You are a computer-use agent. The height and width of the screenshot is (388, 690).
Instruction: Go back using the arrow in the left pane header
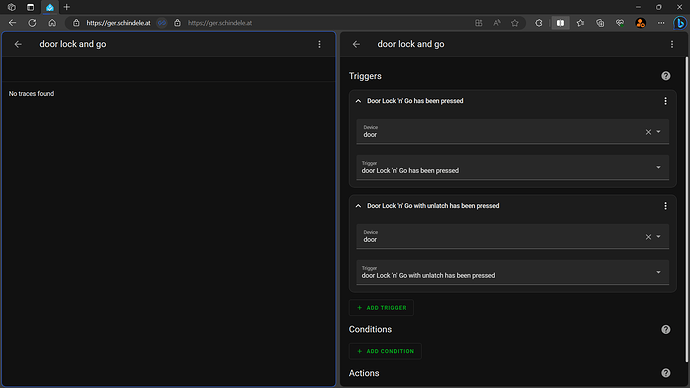(18, 44)
